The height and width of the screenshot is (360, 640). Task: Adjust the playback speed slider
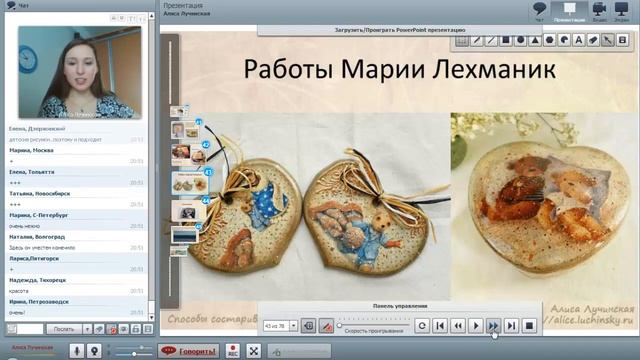[x=373, y=325]
